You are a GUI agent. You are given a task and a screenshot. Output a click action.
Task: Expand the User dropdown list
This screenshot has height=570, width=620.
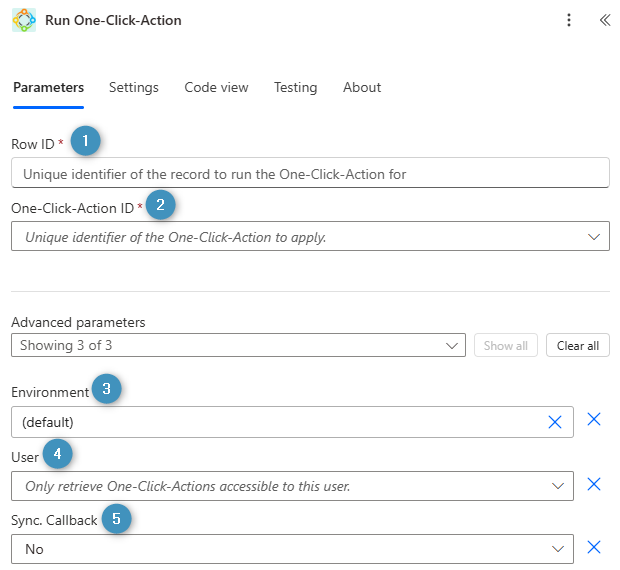[558, 486]
